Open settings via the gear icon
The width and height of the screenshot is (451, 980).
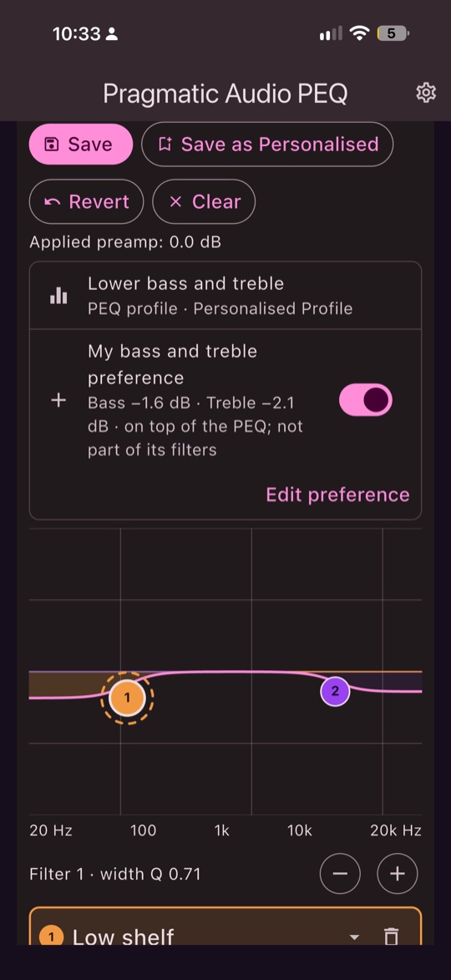coord(425,93)
